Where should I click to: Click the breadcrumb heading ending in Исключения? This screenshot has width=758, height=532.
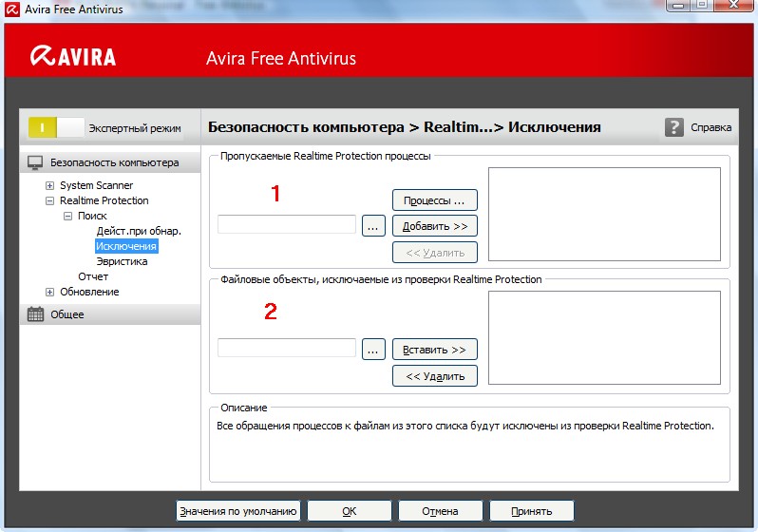click(404, 127)
